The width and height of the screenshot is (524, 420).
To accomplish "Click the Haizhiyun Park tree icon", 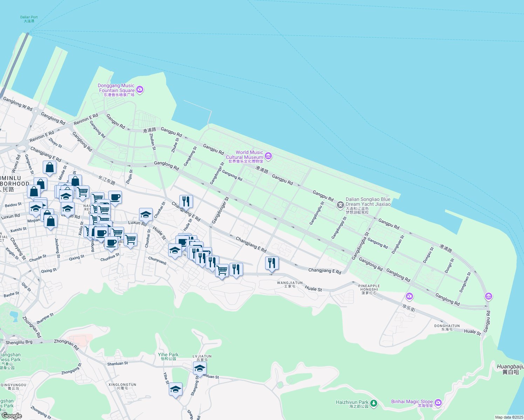I will pyautogui.click(x=374, y=403).
